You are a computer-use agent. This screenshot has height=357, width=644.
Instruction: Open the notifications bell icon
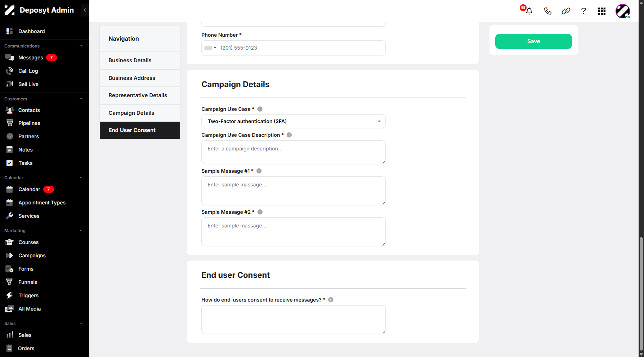529,11
